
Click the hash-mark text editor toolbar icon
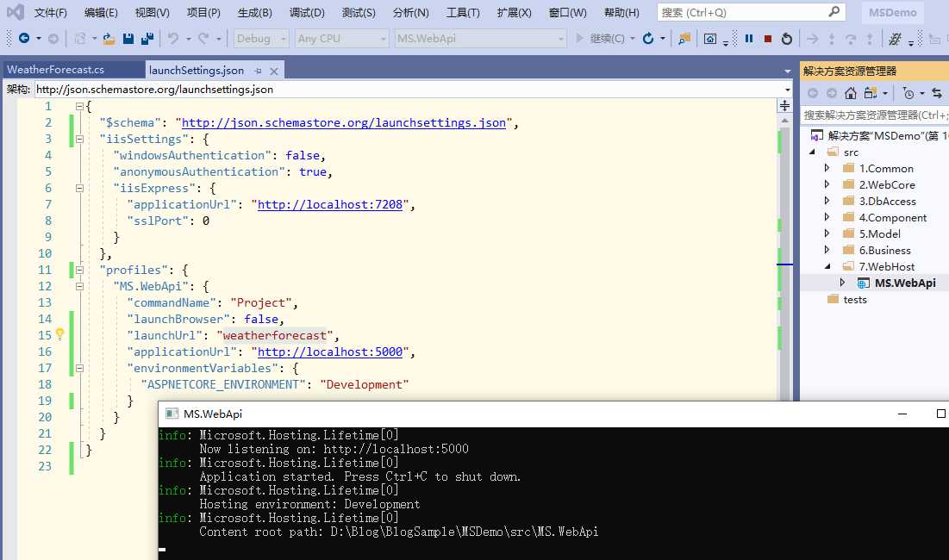pos(895,39)
